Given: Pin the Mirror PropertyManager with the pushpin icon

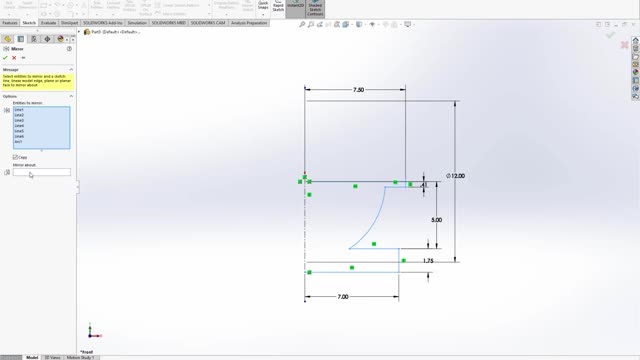Looking at the screenshot, I should tap(23, 58).
